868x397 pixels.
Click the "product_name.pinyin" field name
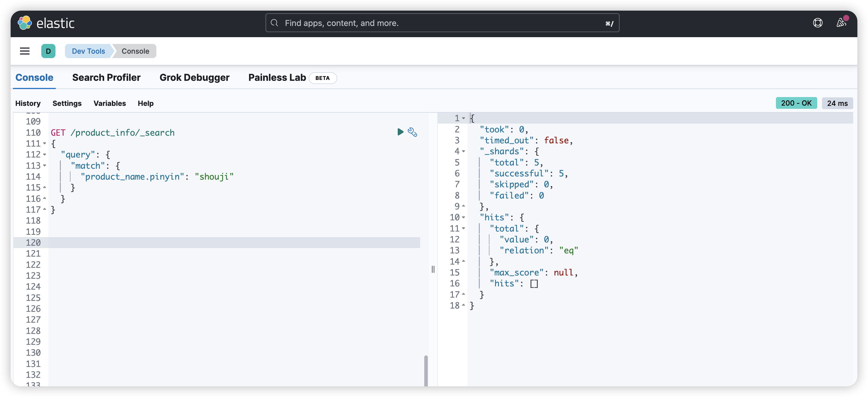tap(133, 177)
